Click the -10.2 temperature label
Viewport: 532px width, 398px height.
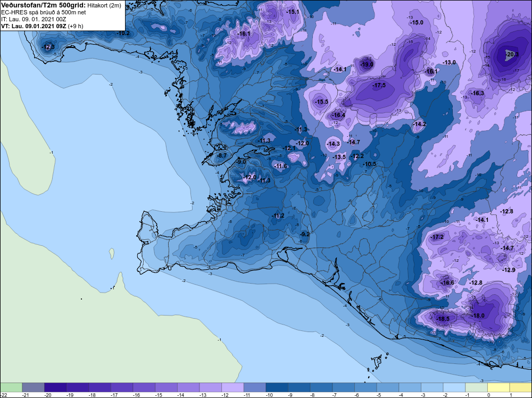point(123,33)
